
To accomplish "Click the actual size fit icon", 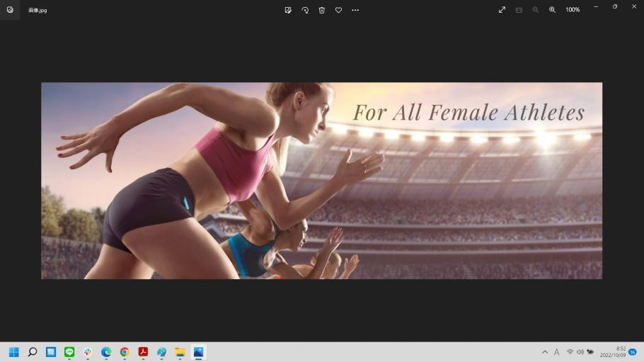I will click(519, 10).
